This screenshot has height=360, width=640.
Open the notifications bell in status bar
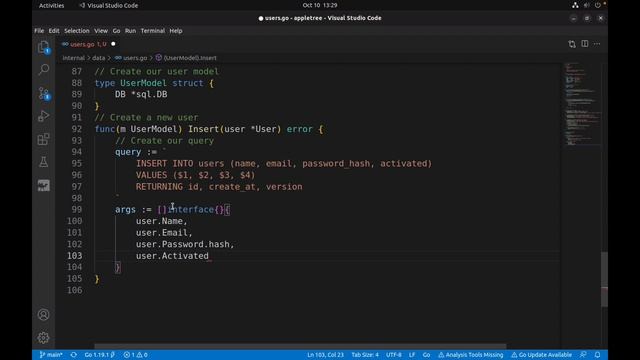pyautogui.click(x=598, y=355)
